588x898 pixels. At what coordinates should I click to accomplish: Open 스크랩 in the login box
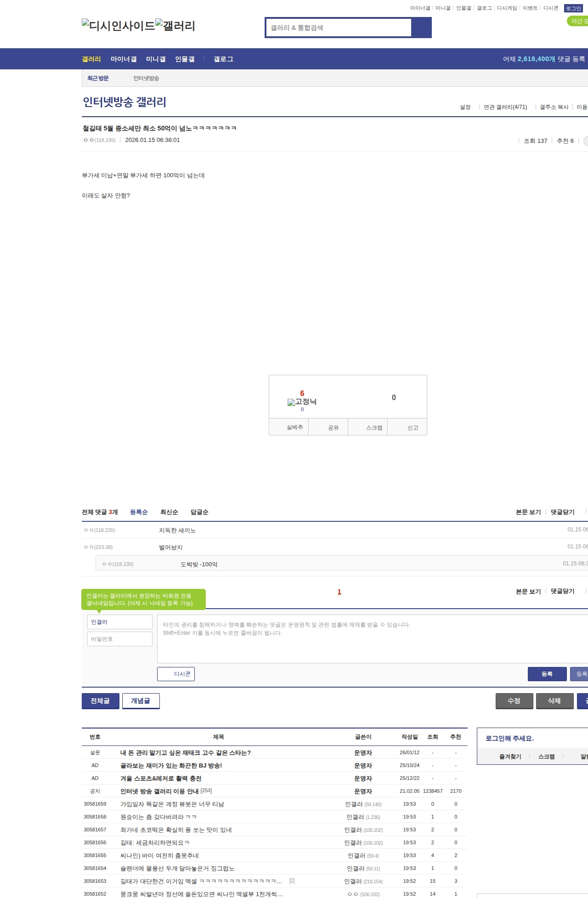click(547, 757)
